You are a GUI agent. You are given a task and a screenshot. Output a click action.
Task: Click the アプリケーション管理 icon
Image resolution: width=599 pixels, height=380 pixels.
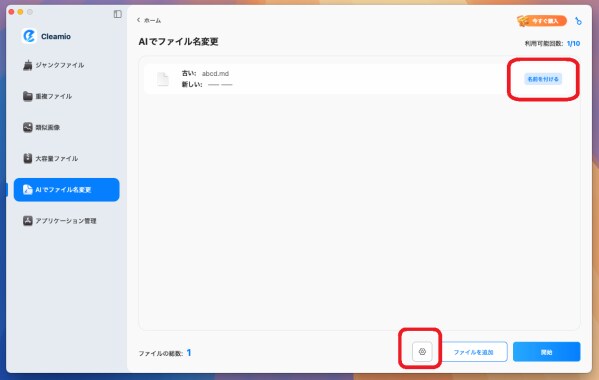coord(28,221)
